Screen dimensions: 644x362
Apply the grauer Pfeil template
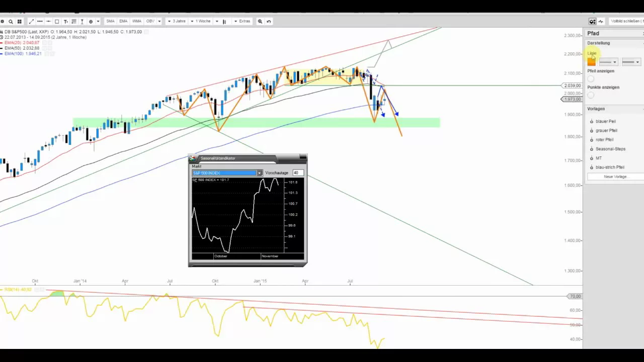coord(606,131)
